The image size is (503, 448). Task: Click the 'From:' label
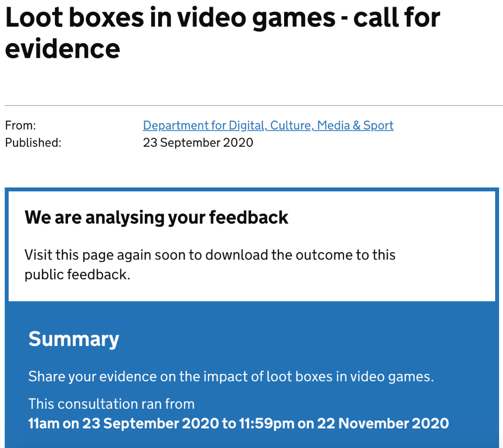tap(21, 126)
